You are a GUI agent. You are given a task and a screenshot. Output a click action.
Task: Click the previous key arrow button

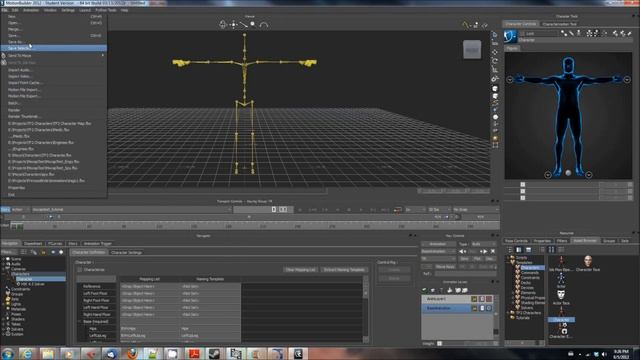(x=462, y=251)
